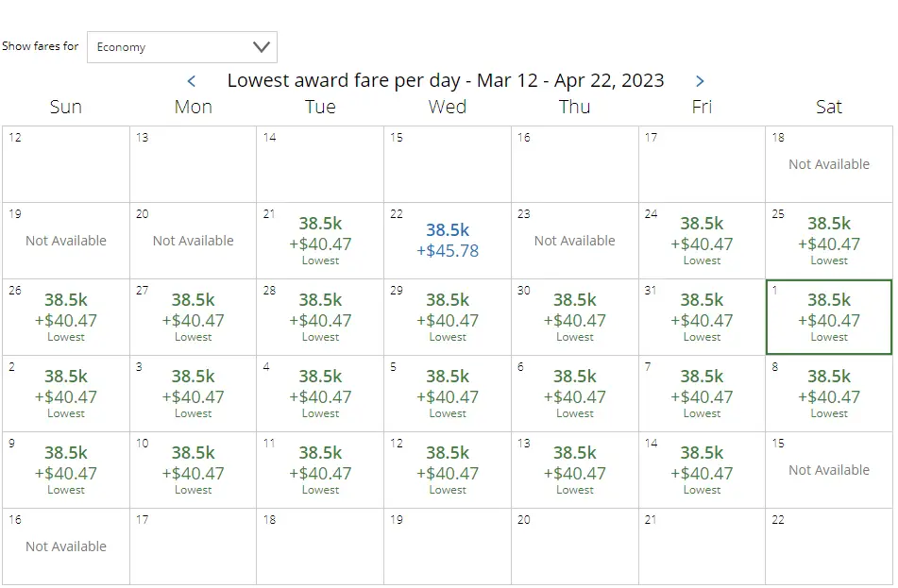Select the April 14 Friday fare

pyautogui.click(x=702, y=470)
